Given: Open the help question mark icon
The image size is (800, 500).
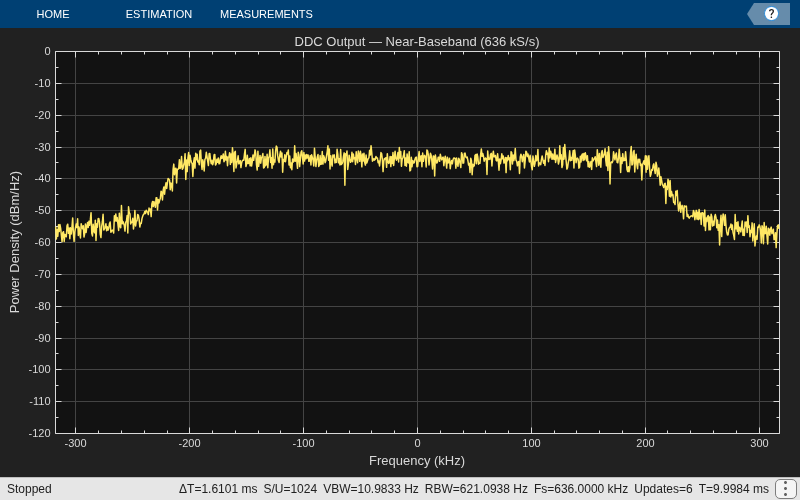Looking at the screenshot, I should [771, 14].
